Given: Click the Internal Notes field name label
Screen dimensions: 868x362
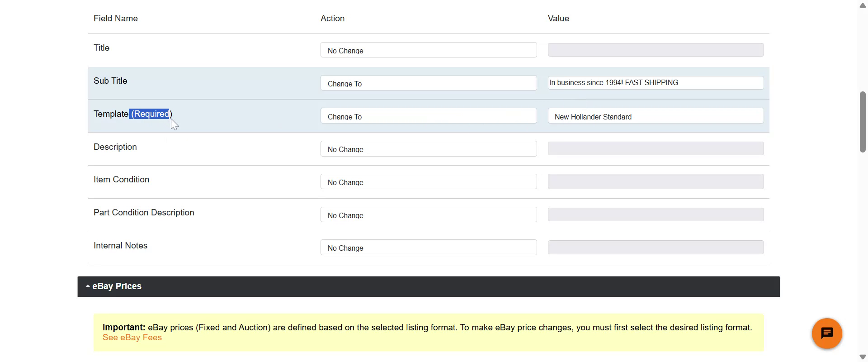Looking at the screenshot, I should click(x=120, y=246).
